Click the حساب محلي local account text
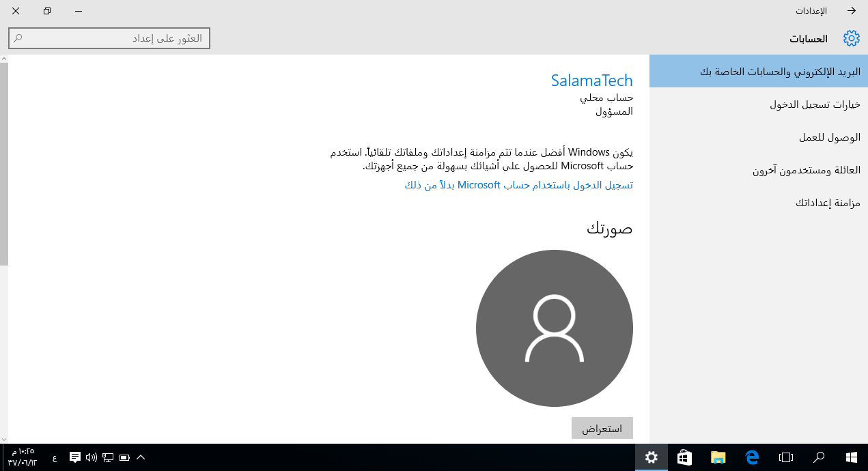 tap(606, 98)
